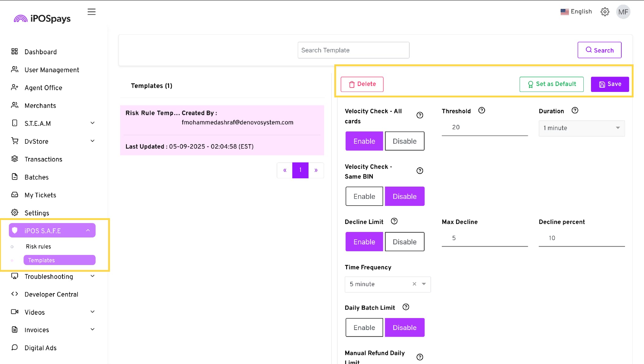644x364 pixels.
Task: Enable the Daily Batch Limit
Action: click(x=364, y=328)
